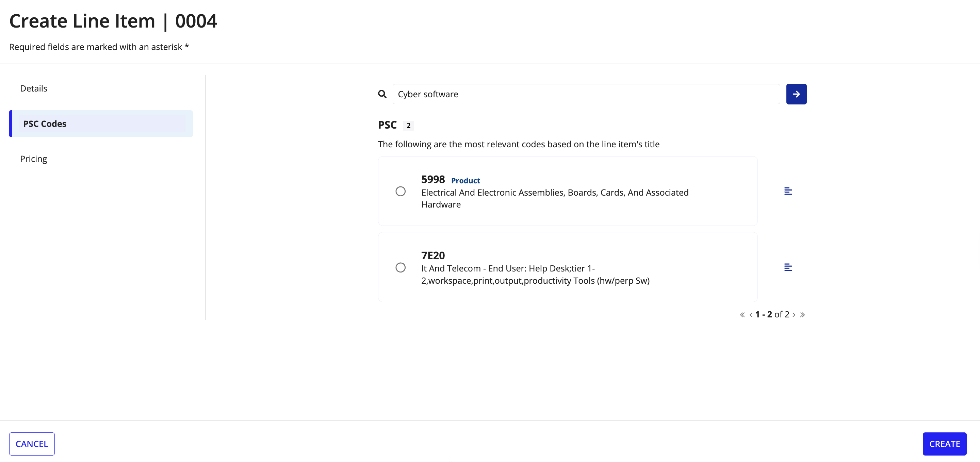Click the Product tag on 5998
The height and width of the screenshot is (462, 980).
point(465,181)
